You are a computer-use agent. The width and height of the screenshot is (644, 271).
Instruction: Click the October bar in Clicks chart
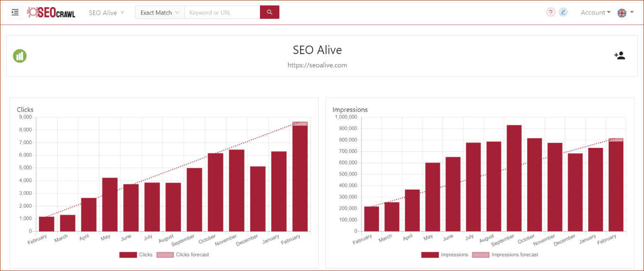216,192
